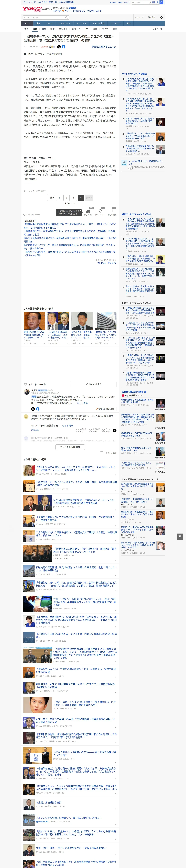Click the 学びがある graduation cap reaction
The height and width of the screenshot is (868, 186).
coord(89,212)
